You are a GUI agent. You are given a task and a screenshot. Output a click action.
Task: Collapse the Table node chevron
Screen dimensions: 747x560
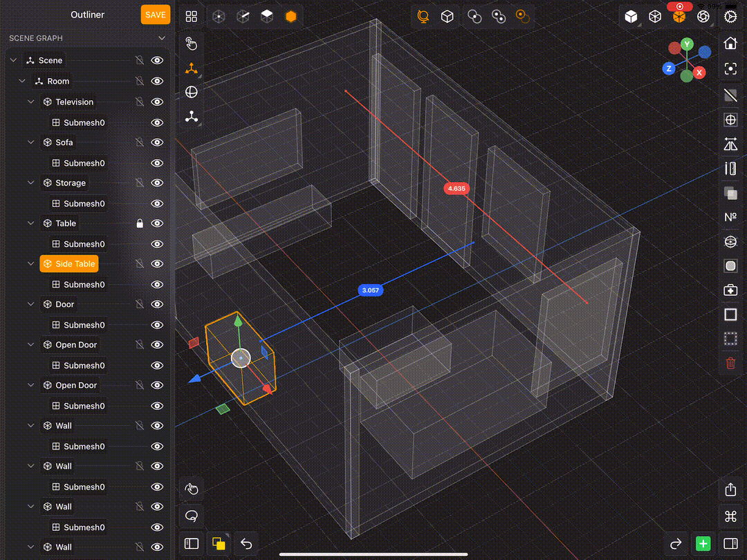(x=31, y=223)
